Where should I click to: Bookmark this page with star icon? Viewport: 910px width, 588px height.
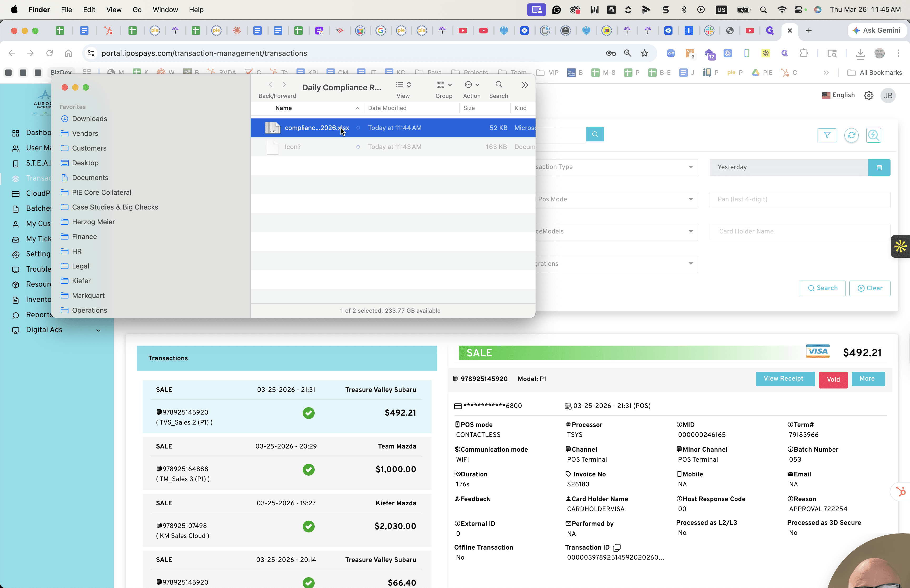(x=645, y=53)
